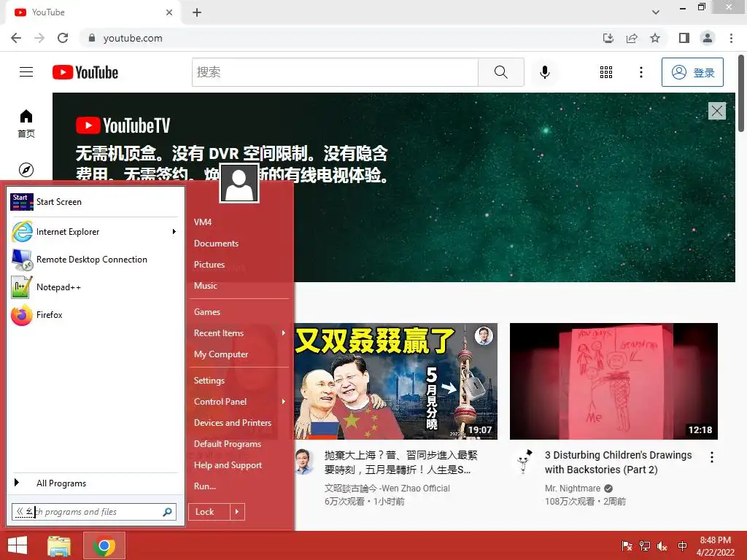Start voice search with the microphone icon
The width and height of the screenshot is (747, 560).
(x=544, y=72)
